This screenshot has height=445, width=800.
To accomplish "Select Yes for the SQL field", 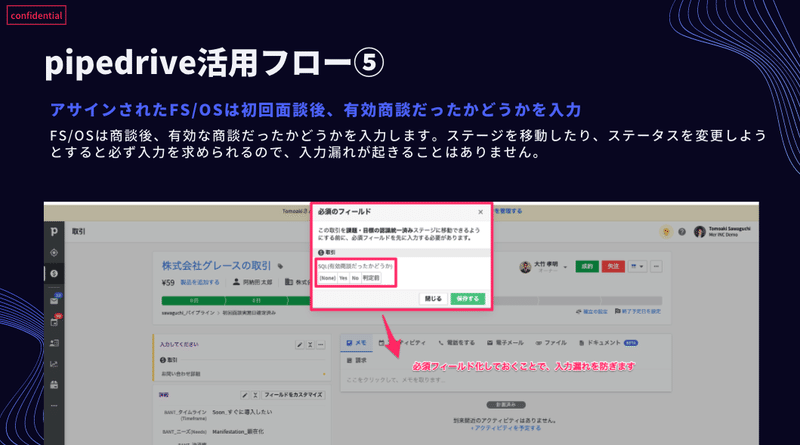I will pyautogui.click(x=343, y=278).
